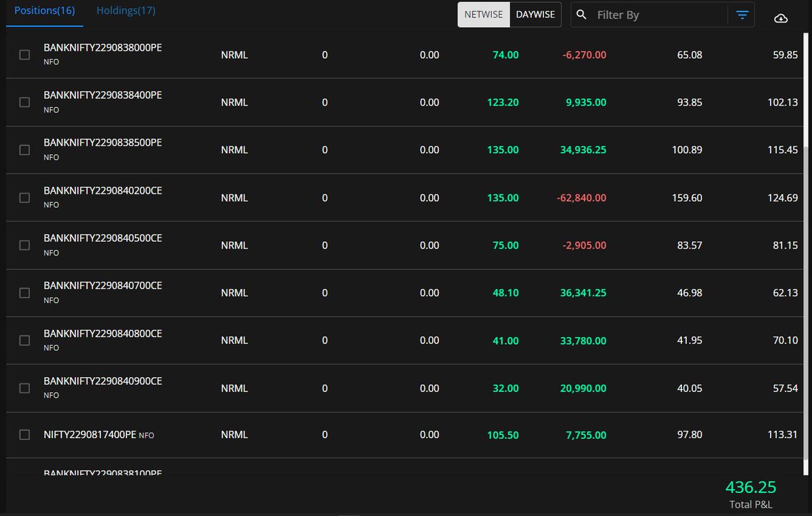Tick checkbox for BANKNIFTY2290840800CE
This screenshot has width=812, height=516.
coord(24,341)
